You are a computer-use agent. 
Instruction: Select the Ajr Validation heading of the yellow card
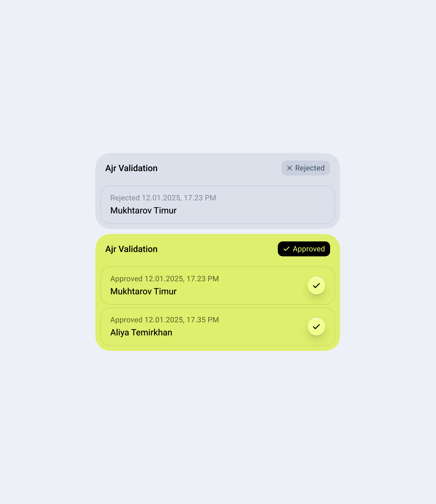click(131, 249)
